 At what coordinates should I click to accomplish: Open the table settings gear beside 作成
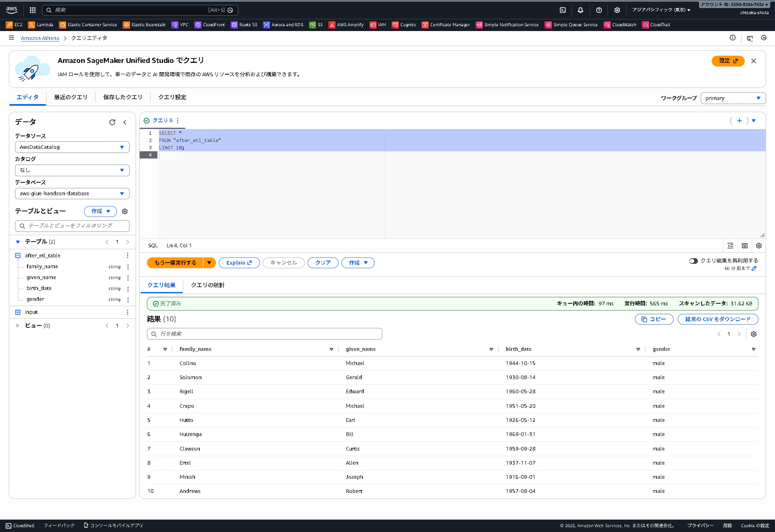click(x=125, y=211)
